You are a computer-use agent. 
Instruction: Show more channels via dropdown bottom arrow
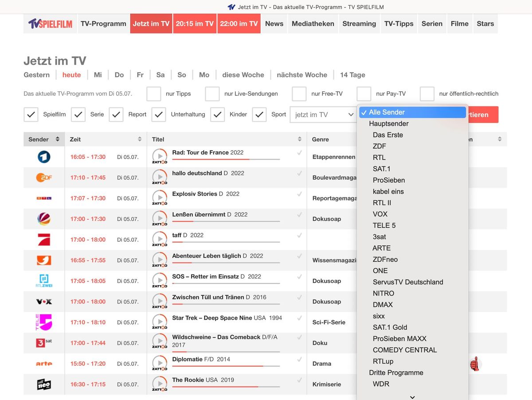pyautogui.click(x=412, y=397)
